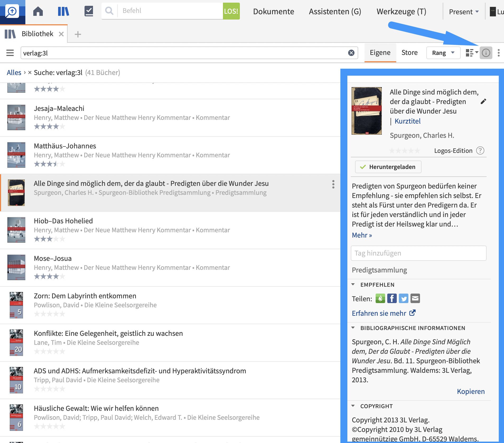Go to the Home page icon

[x=38, y=11]
